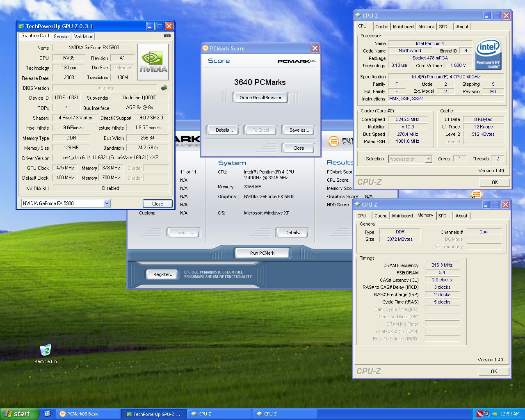Click the Driver Version field in GPU-Z
525x420 pixels.
(x=111, y=157)
